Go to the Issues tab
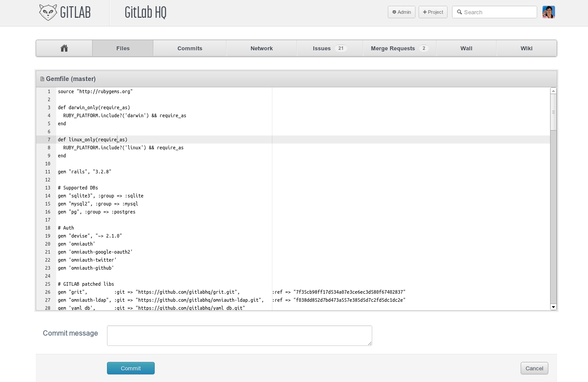 coord(329,48)
